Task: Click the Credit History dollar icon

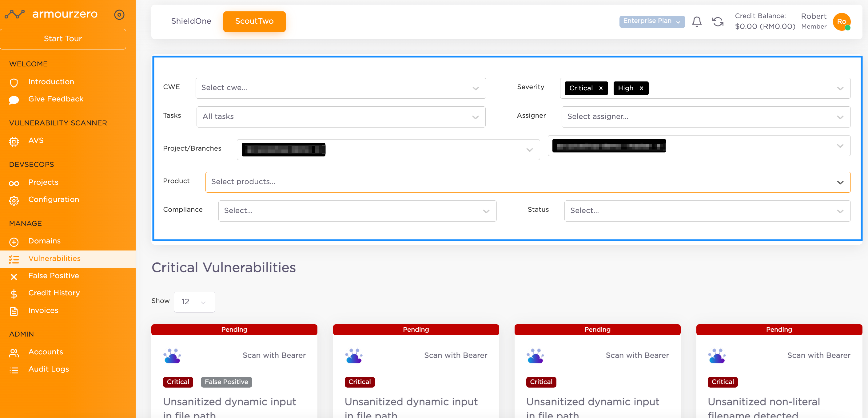Action: tap(14, 294)
